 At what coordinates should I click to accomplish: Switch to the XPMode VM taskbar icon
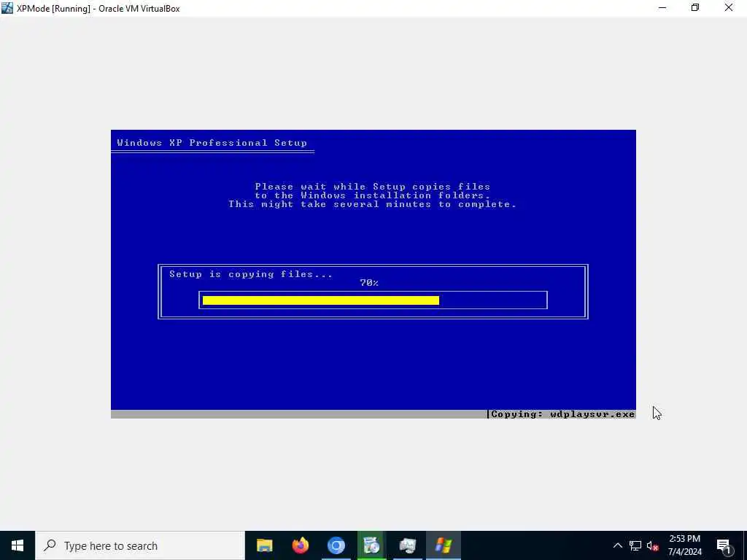(x=443, y=545)
